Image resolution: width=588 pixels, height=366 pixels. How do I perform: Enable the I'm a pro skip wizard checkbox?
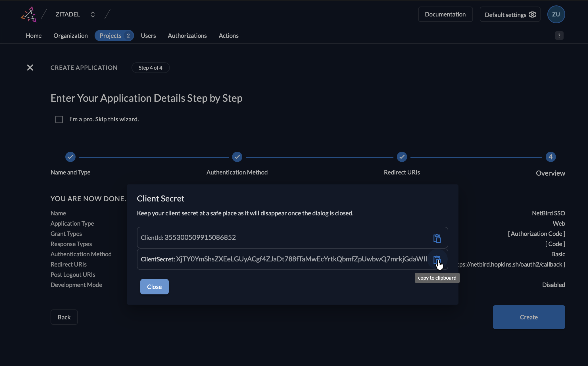pyautogui.click(x=59, y=119)
